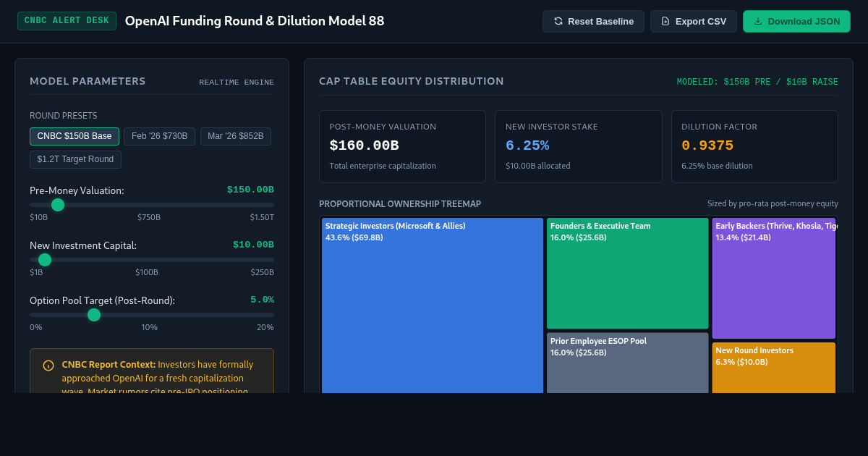
Task: Click the Reset Baseline button
Action: pos(593,21)
